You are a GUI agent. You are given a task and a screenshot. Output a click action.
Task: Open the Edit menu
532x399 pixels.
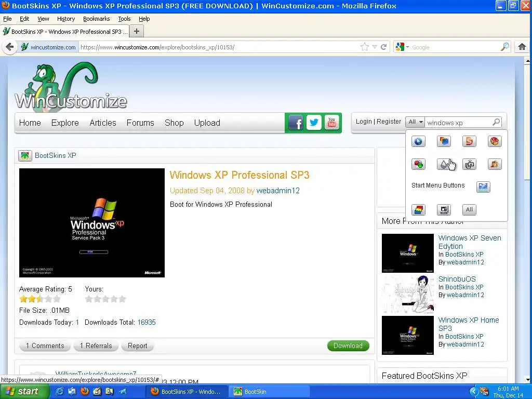24,19
